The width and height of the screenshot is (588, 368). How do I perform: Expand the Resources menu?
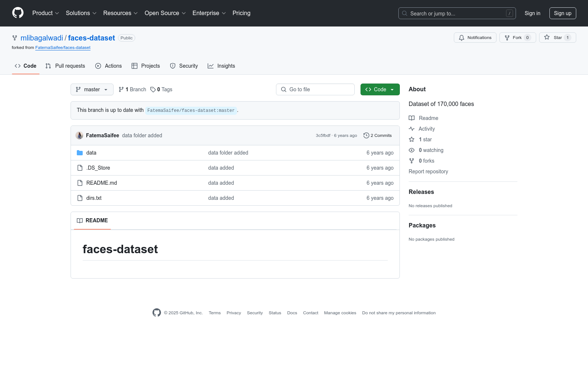pos(121,13)
